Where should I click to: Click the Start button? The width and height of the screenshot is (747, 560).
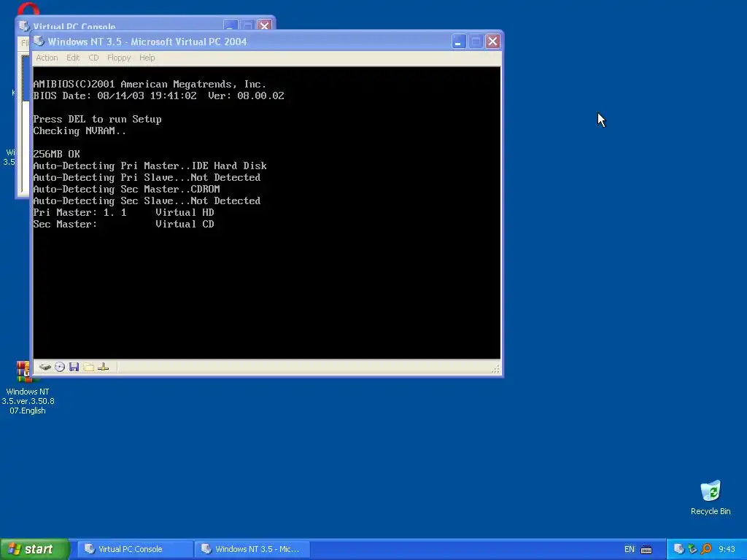tap(35, 549)
